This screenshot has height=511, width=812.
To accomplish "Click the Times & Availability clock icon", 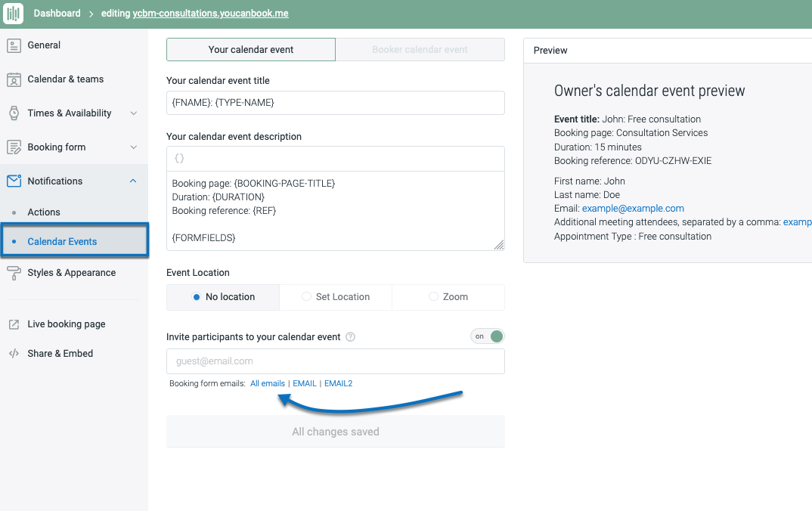I will click(x=15, y=113).
